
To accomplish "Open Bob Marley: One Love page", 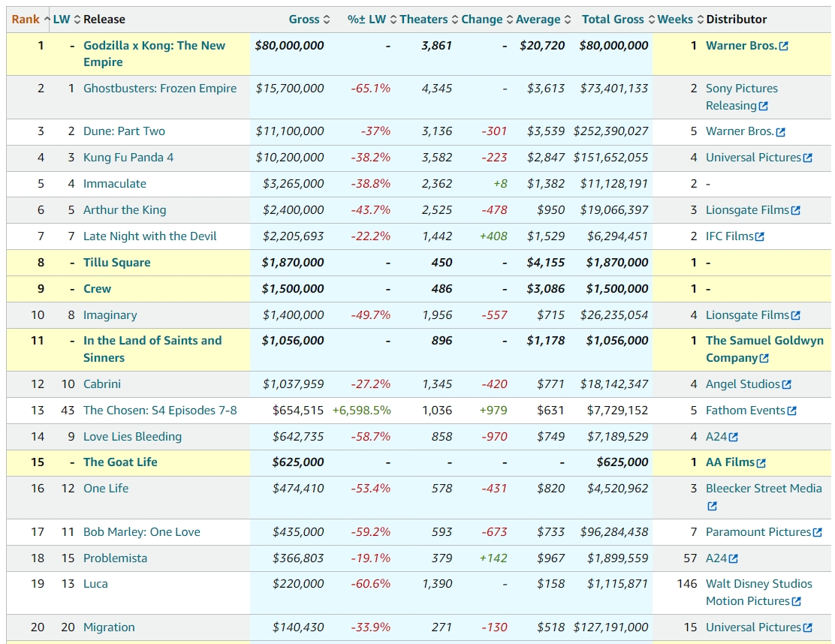I will point(142,531).
